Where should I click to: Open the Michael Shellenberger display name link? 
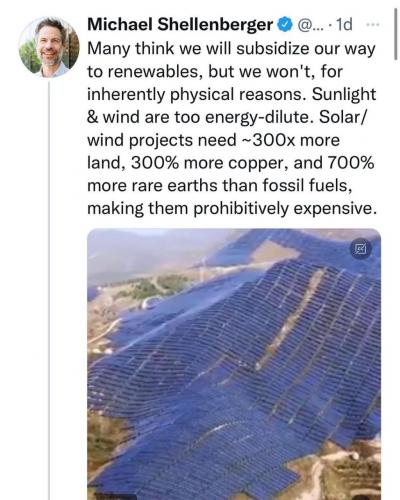180,25
